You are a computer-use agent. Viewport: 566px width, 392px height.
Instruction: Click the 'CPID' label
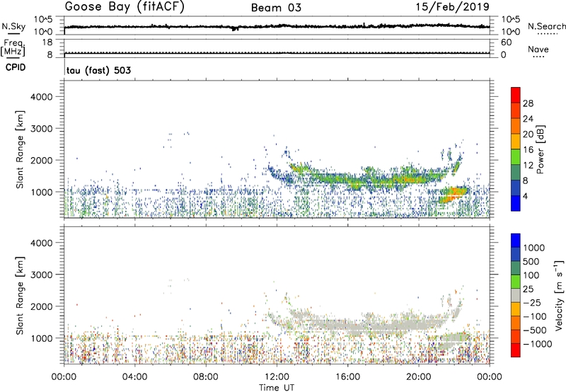tap(16, 67)
